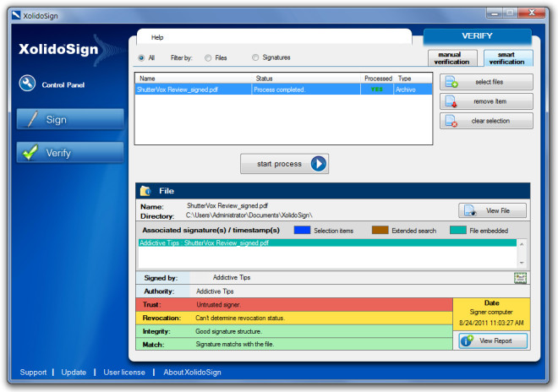The width and height of the screenshot is (558, 392).
Task: Open the About XolidoSign link
Action: [192, 372]
